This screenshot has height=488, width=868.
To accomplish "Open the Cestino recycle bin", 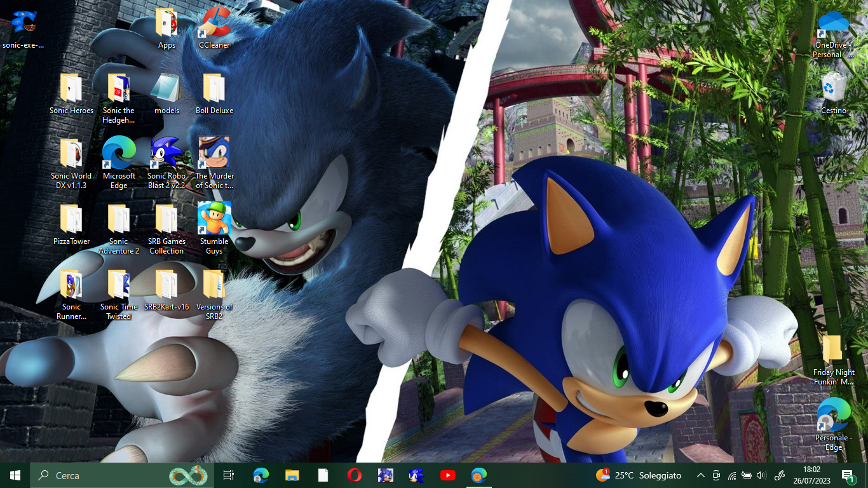I will [x=833, y=94].
